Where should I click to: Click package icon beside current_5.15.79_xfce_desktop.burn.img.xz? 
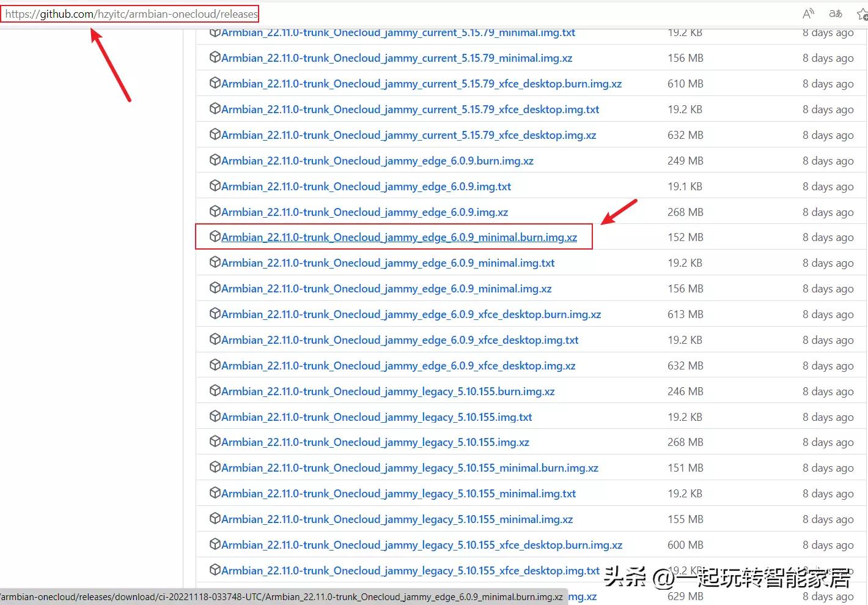point(215,83)
